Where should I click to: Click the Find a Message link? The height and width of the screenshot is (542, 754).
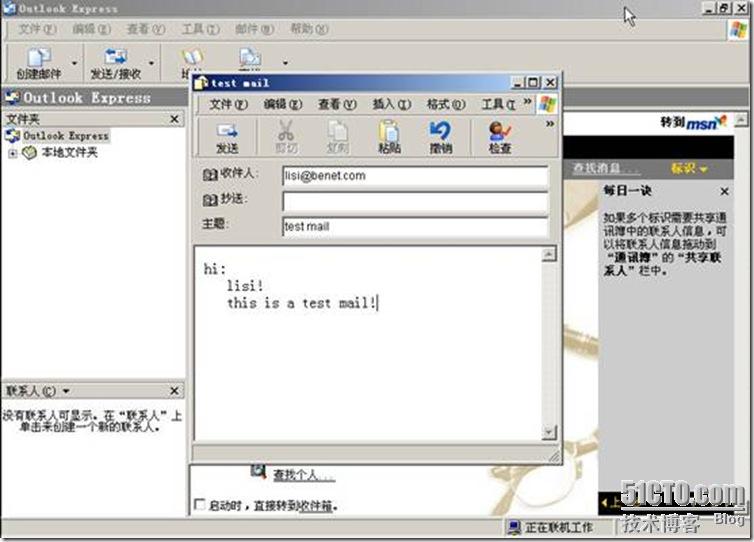tap(605, 169)
